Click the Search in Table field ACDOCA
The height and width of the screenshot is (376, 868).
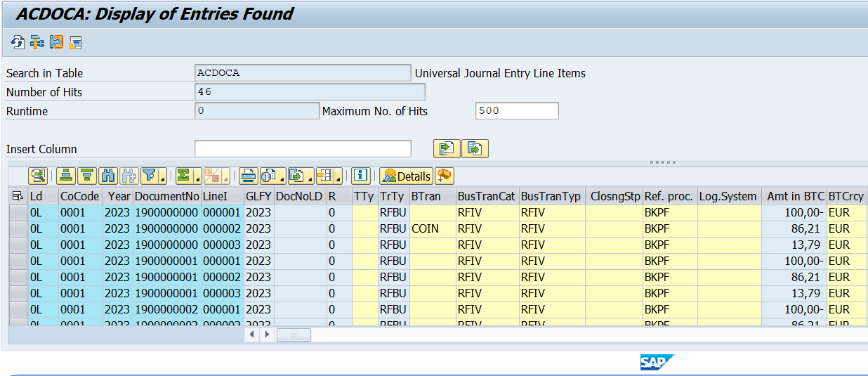click(303, 72)
